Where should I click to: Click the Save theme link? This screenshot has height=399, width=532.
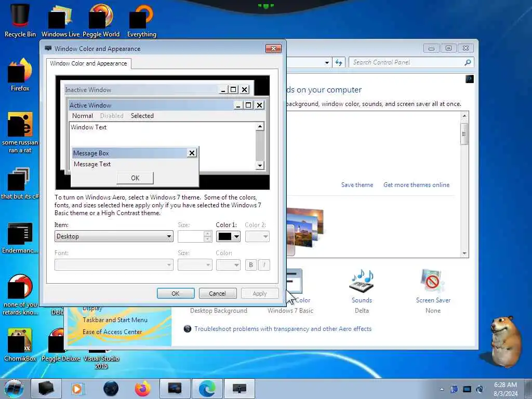357,185
